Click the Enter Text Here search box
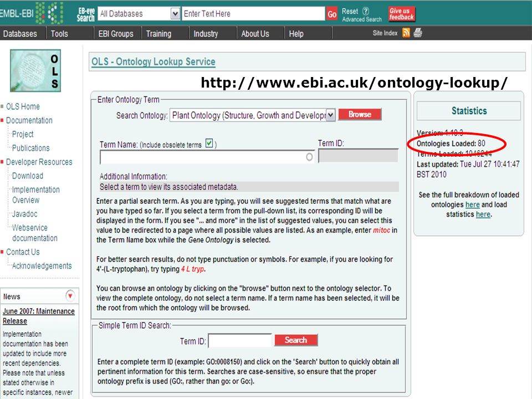The width and height of the screenshot is (532, 399). pos(253,14)
